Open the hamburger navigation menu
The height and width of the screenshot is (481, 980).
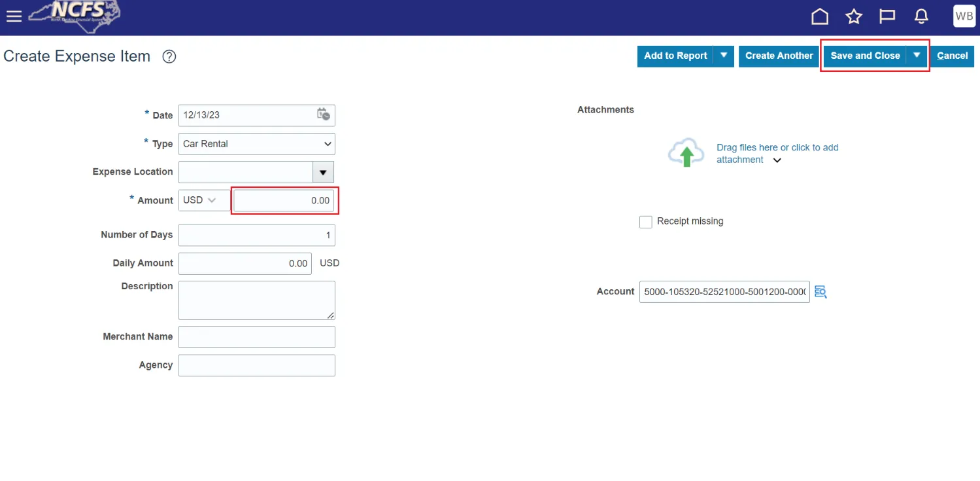pos(14,16)
